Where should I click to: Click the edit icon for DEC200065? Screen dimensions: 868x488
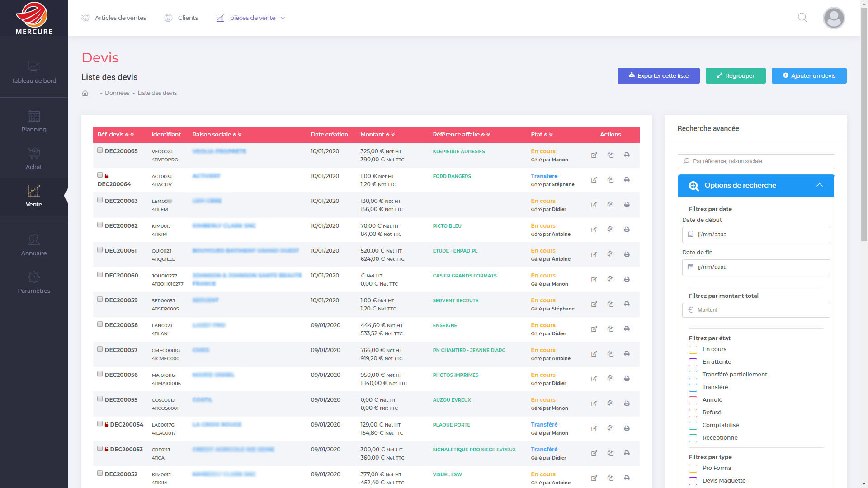[594, 155]
